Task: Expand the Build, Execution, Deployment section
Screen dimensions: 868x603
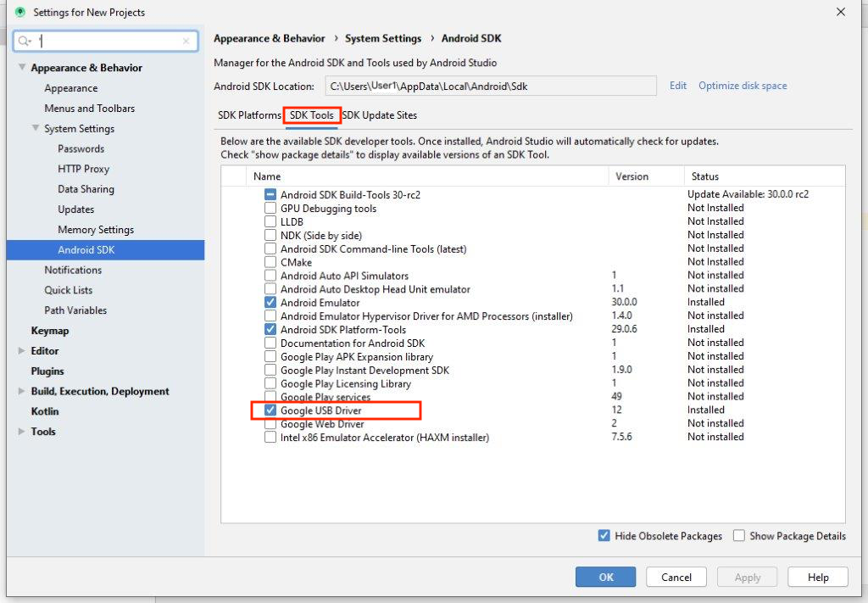Action: point(22,392)
